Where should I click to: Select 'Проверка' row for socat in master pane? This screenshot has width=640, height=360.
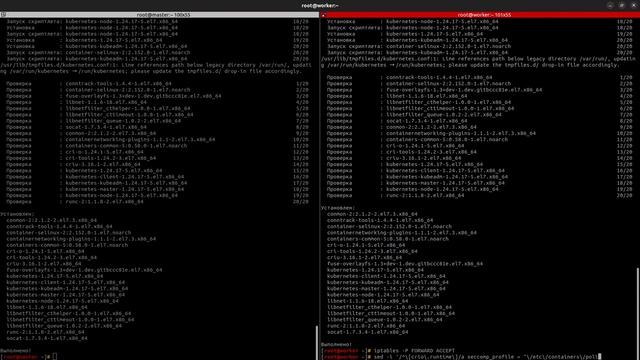[x=157, y=127]
